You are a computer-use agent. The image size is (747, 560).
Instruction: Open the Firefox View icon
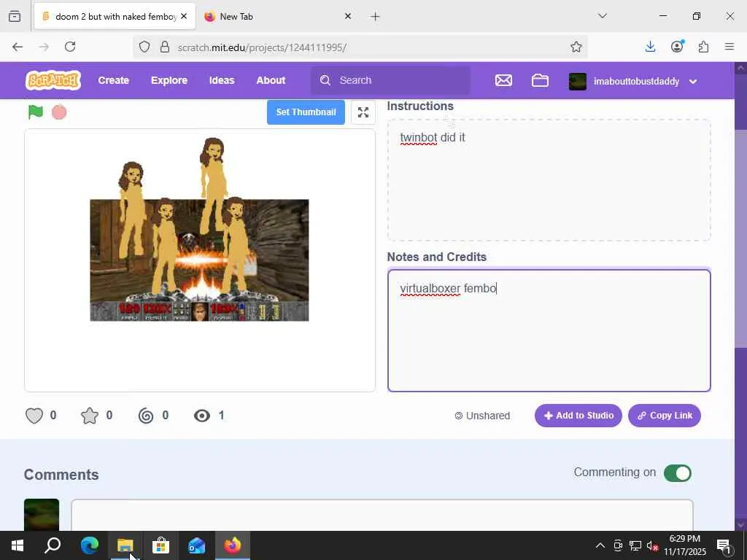point(15,16)
